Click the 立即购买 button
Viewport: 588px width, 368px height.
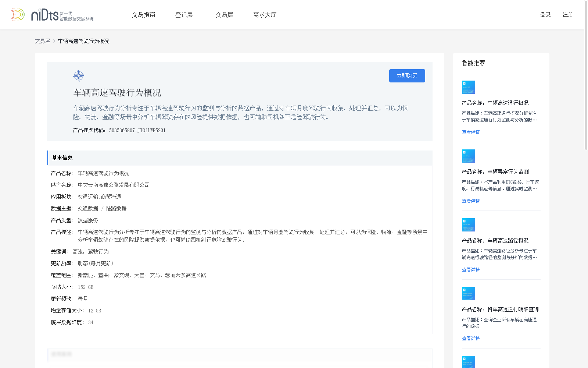407,76
